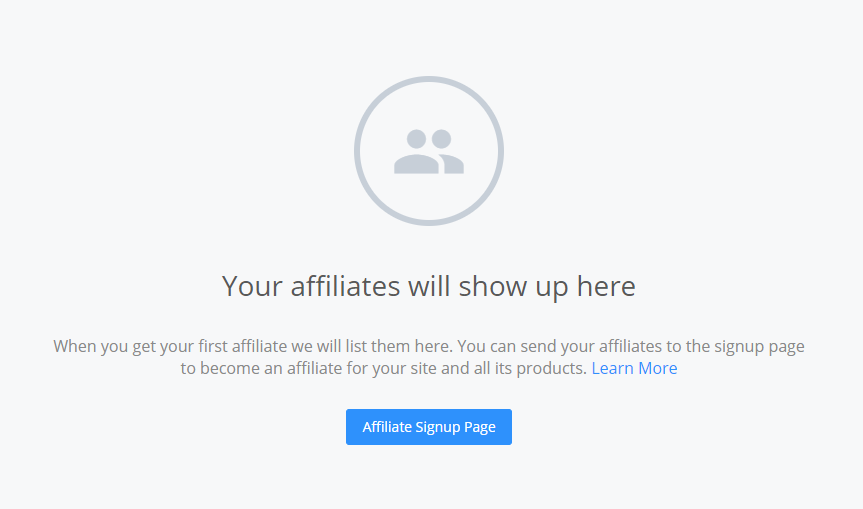The image size is (863, 509).
Task: Click the head of the front person icon
Action: pos(417,139)
